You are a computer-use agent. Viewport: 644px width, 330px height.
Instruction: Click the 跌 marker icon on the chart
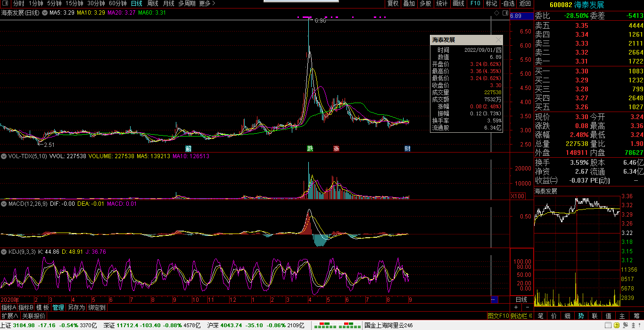click(310, 148)
